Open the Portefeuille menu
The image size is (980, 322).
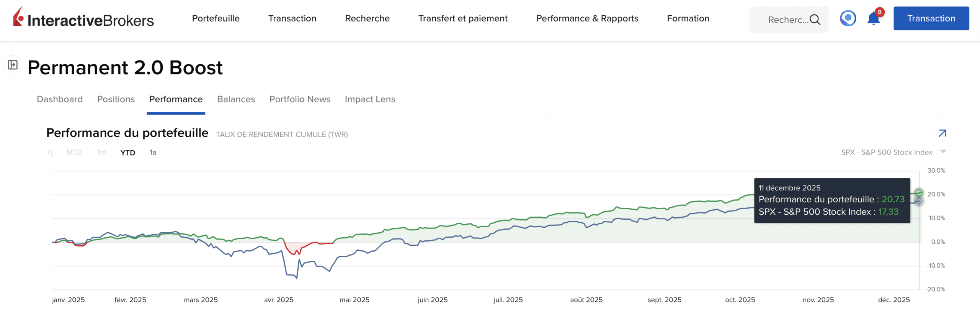tap(216, 18)
